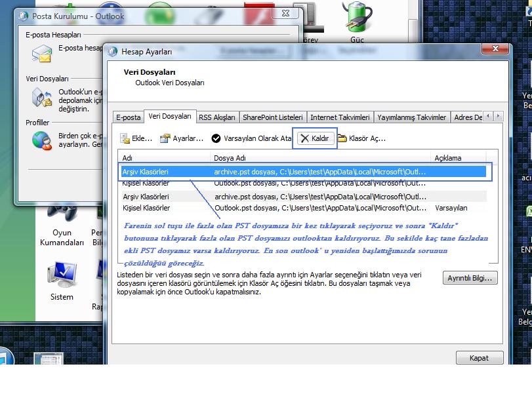Select the Veri Dosyaları tab
This screenshot has width=532, height=396.
tap(170, 116)
